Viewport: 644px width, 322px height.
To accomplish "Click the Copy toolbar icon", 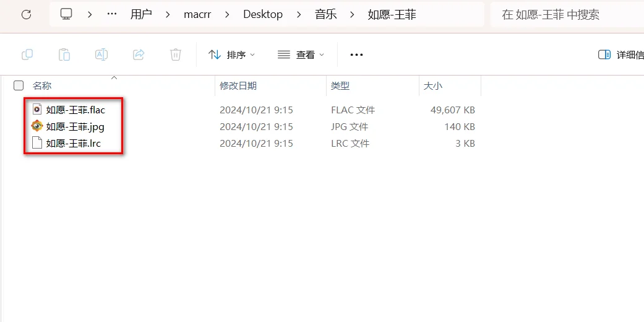I will click(x=27, y=54).
